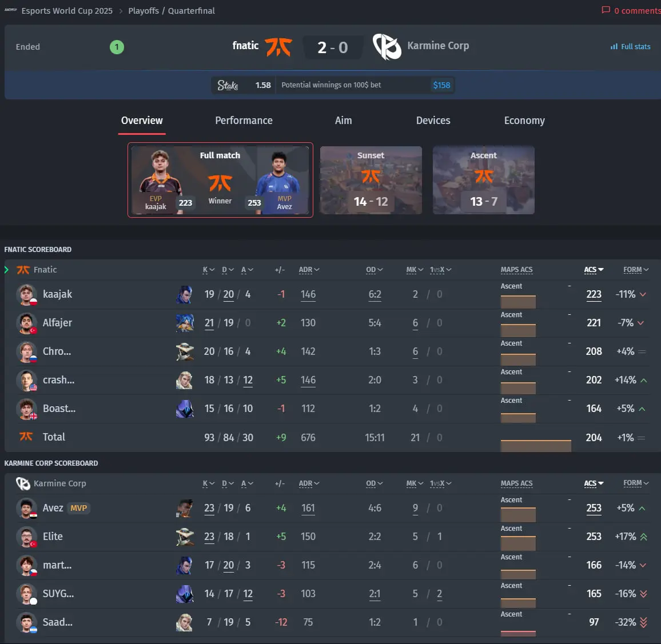Click Saad...'s agent icon
This screenshot has width=661, height=644.
point(185,622)
